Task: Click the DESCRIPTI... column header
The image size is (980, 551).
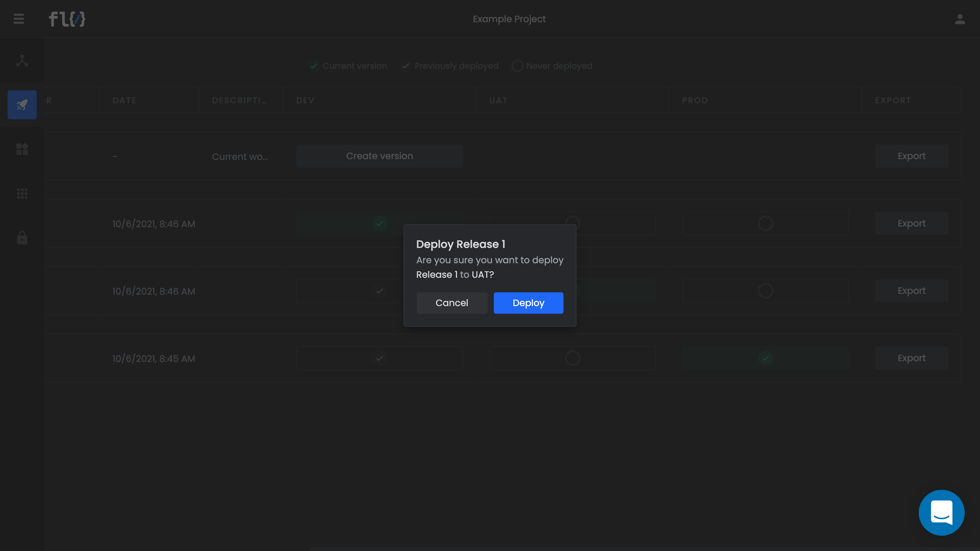Action: (239, 100)
